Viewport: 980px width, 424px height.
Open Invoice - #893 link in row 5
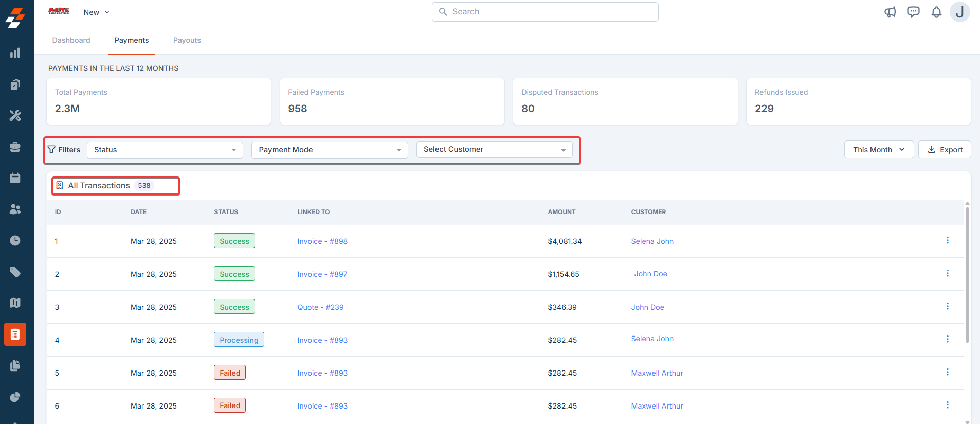(322, 373)
